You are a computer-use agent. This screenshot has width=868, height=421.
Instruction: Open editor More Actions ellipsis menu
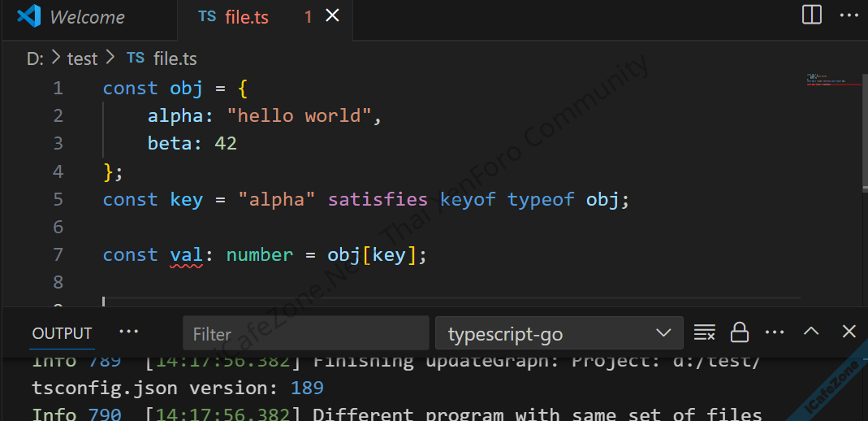click(x=849, y=15)
